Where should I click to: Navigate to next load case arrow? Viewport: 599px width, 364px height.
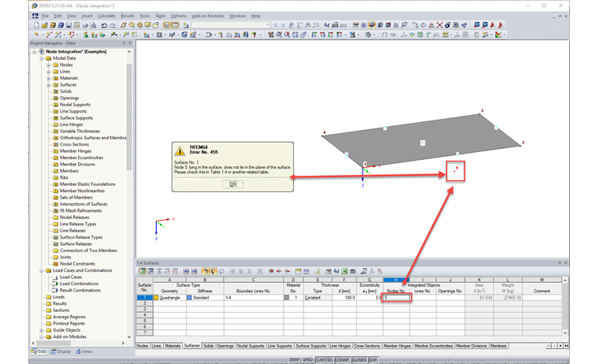tap(283, 25)
